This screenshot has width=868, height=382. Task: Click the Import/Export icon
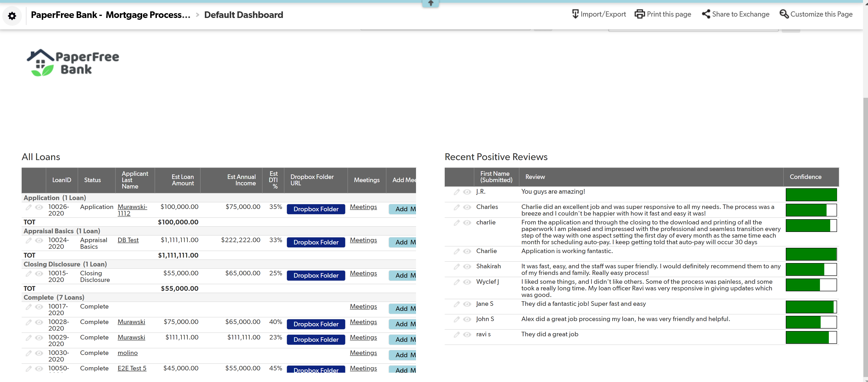point(575,14)
